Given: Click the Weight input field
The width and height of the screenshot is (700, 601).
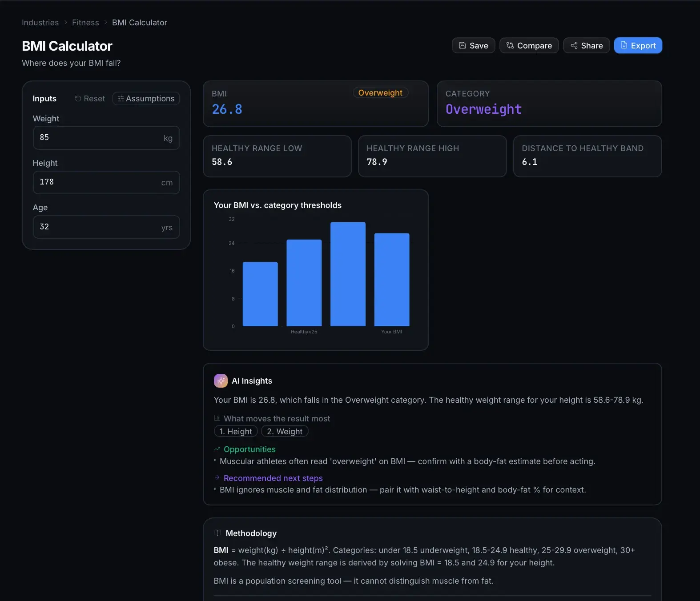Looking at the screenshot, I should pos(106,138).
